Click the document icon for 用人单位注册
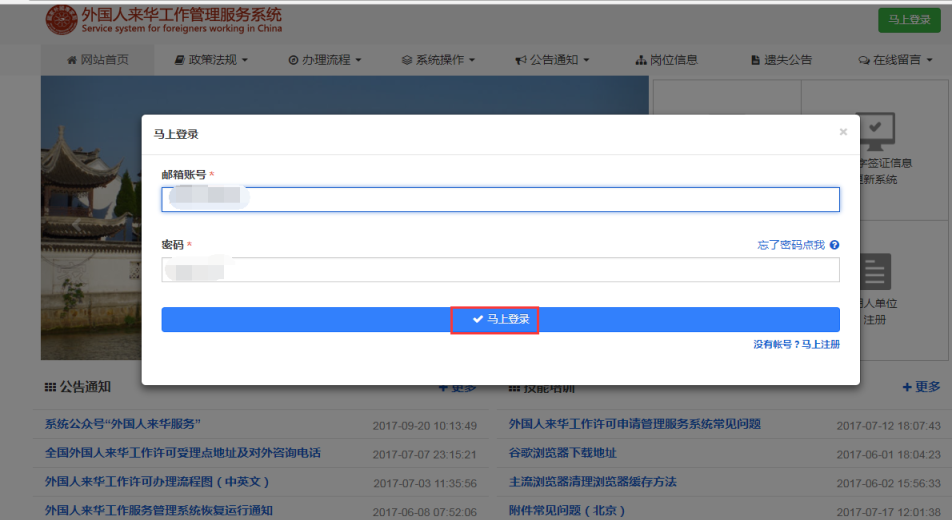This screenshot has height=520, width=952. [875, 272]
